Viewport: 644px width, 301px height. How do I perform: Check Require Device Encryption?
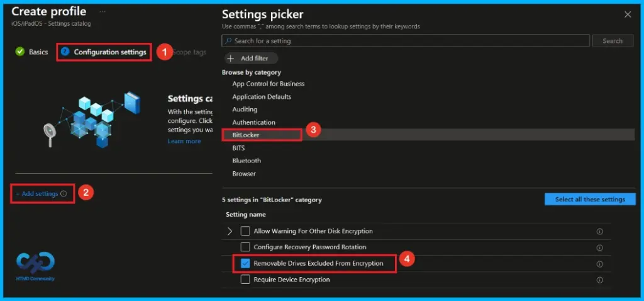click(x=245, y=280)
